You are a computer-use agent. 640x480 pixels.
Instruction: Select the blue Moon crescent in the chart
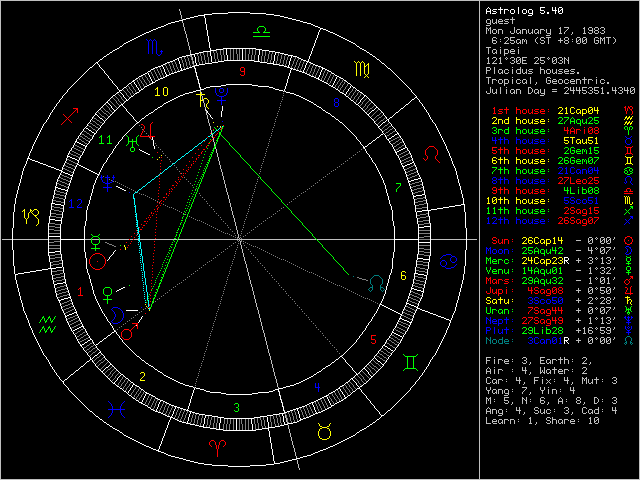coord(118,313)
